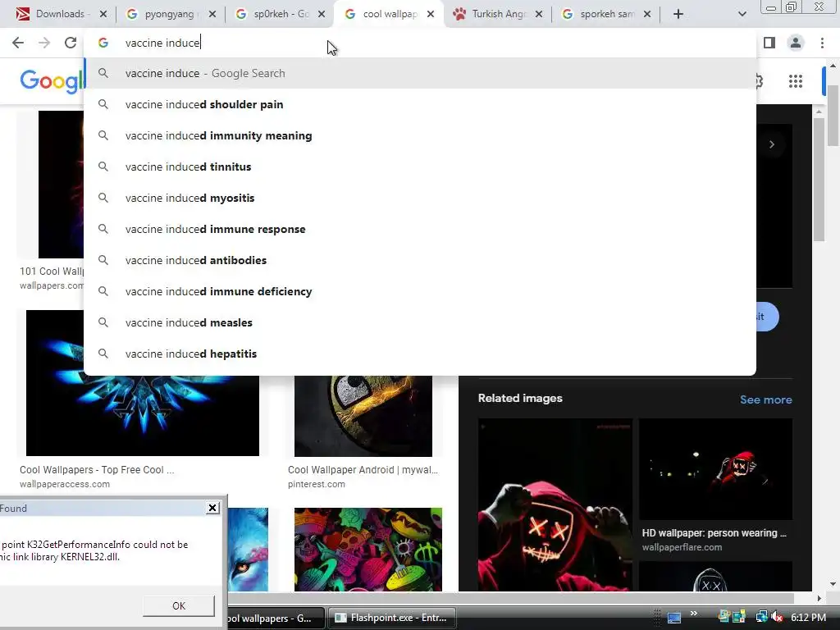Open the Chrome profile avatar
Screen dimensions: 840x630
click(x=796, y=43)
